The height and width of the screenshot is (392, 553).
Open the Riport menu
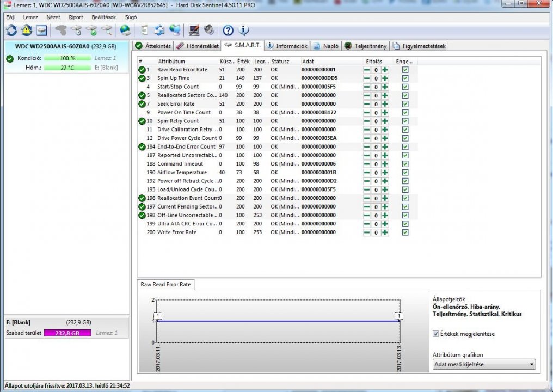point(76,17)
